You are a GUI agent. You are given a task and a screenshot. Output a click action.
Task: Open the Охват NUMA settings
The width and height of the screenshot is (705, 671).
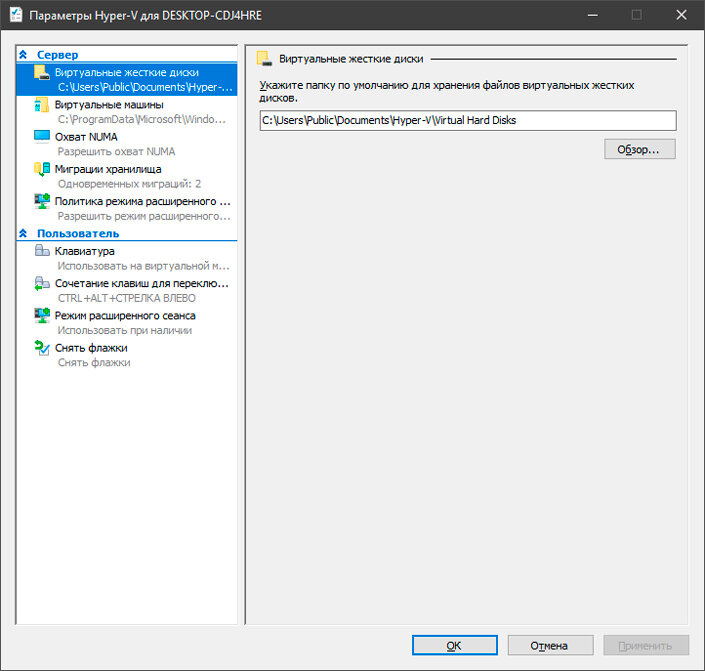tap(127, 144)
